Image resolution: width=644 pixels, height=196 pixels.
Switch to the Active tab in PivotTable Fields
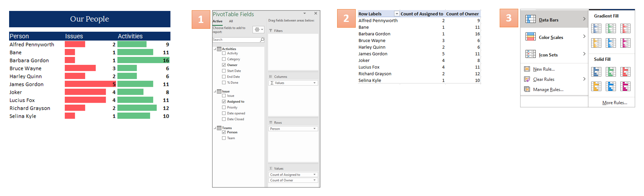[218, 21]
